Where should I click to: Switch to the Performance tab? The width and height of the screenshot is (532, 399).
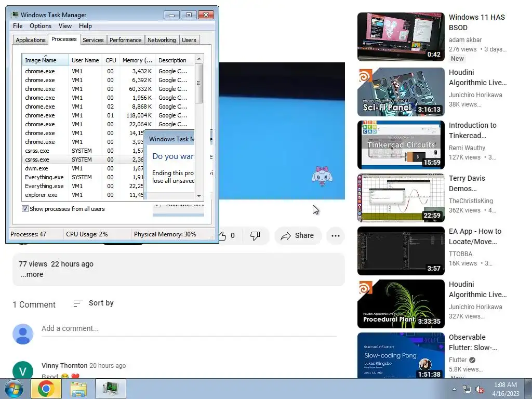[126, 40]
